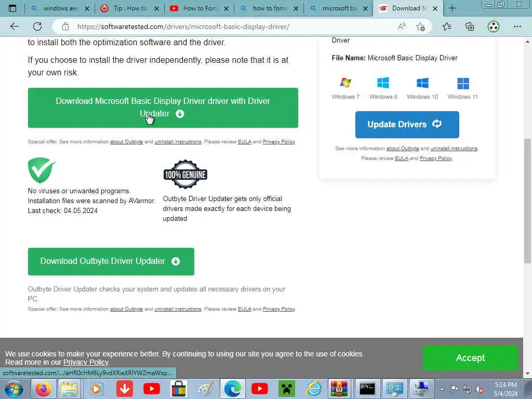Open EULA link under Update Drivers button
Viewport: 532px width, 399px height.
coord(402,158)
